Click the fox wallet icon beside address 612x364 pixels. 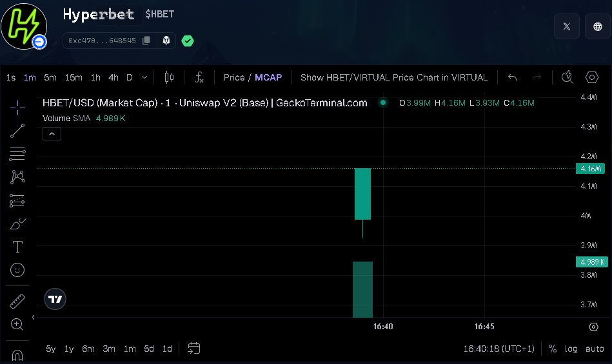tap(166, 41)
